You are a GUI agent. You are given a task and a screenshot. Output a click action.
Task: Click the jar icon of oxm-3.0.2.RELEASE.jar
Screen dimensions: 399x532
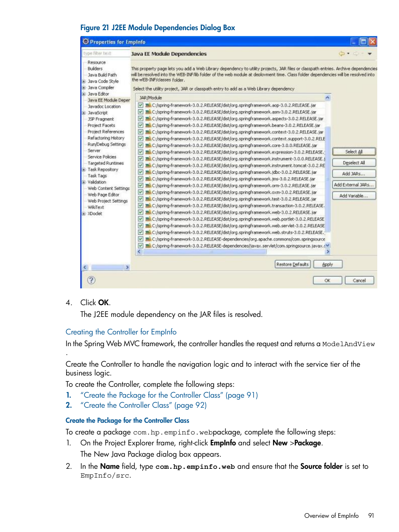[x=148, y=193]
